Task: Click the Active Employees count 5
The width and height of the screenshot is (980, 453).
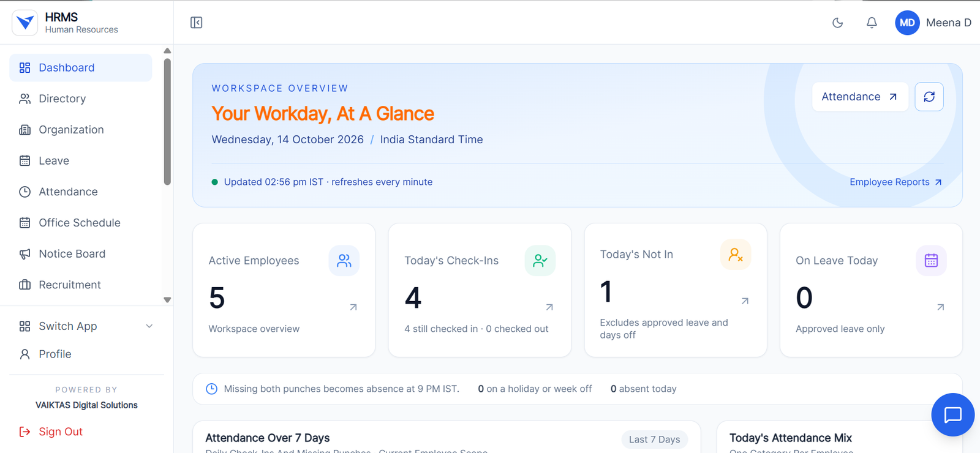Action: pos(217,298)
